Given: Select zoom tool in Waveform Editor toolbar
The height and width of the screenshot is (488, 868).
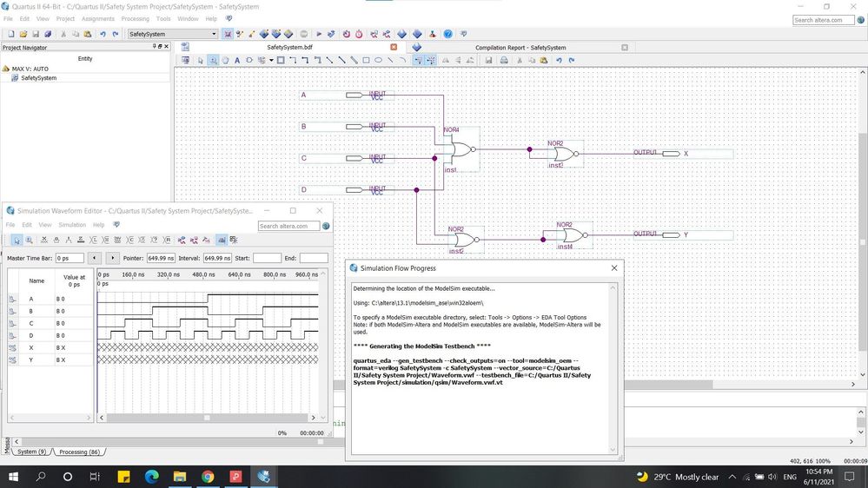Looking at the screenshot, I should tap(30, 240).
